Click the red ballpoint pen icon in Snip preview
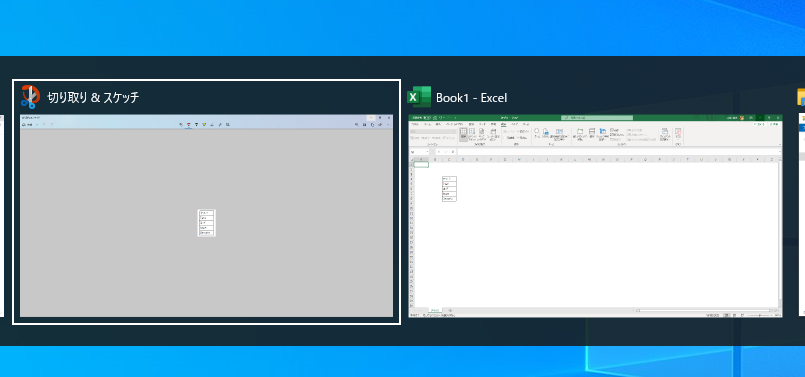The image size is (805, 377). [188, 125]
